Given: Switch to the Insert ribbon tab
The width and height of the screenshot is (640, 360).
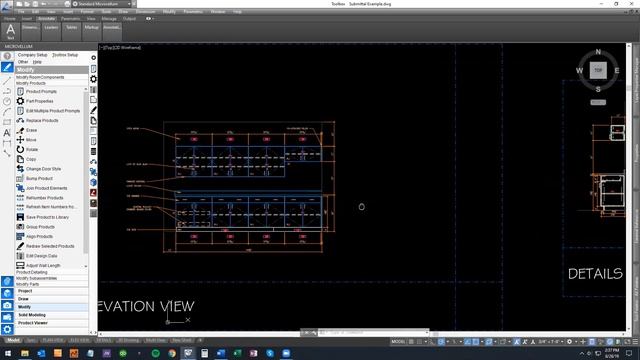Looking at the screenshot, I should 27,19.
